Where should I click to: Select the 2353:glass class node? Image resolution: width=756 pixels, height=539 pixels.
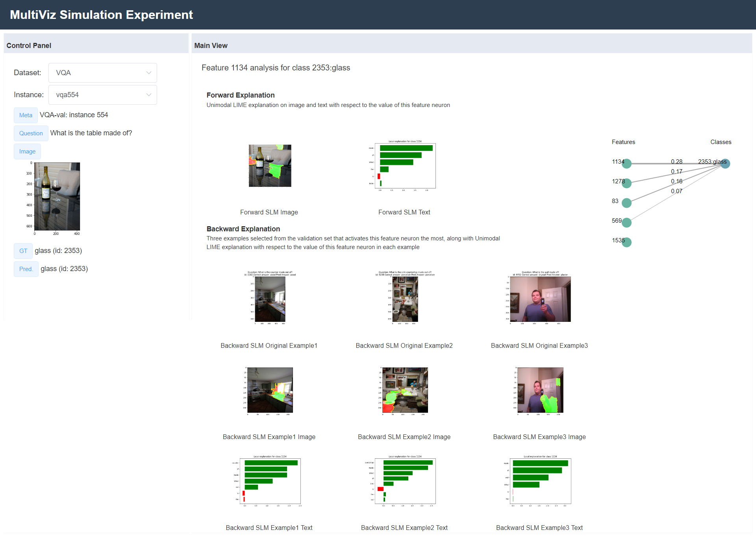[725, 164]
